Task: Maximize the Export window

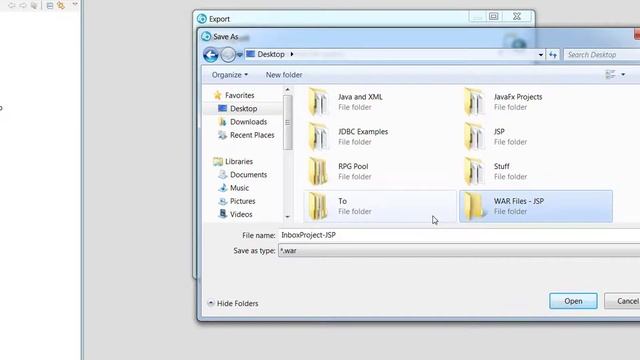Action: click(493, 16)
